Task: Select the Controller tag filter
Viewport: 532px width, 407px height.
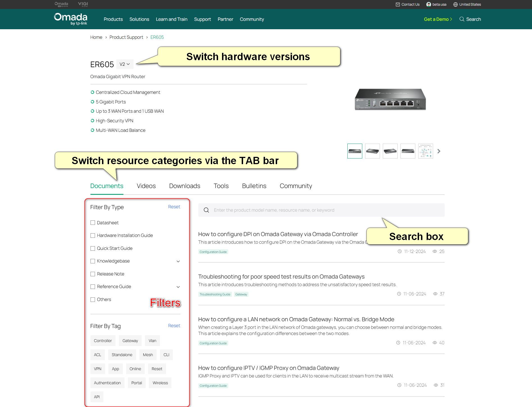Action: click(103, 341)
